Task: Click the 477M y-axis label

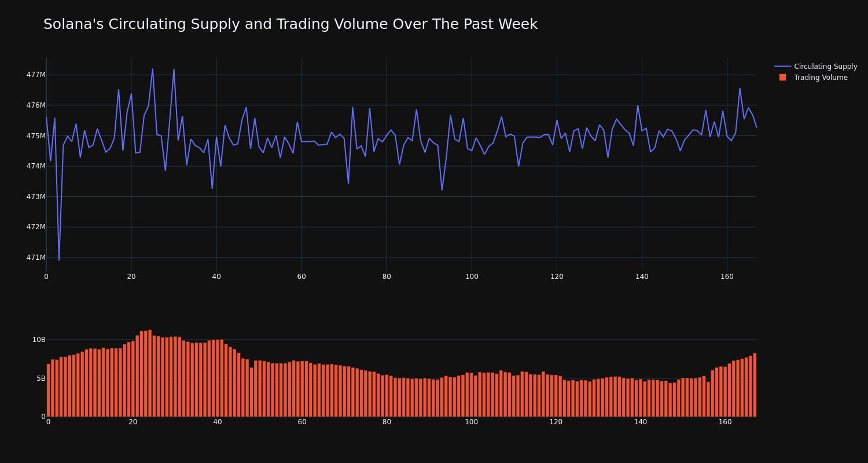Action: click(x=36, y=75)
